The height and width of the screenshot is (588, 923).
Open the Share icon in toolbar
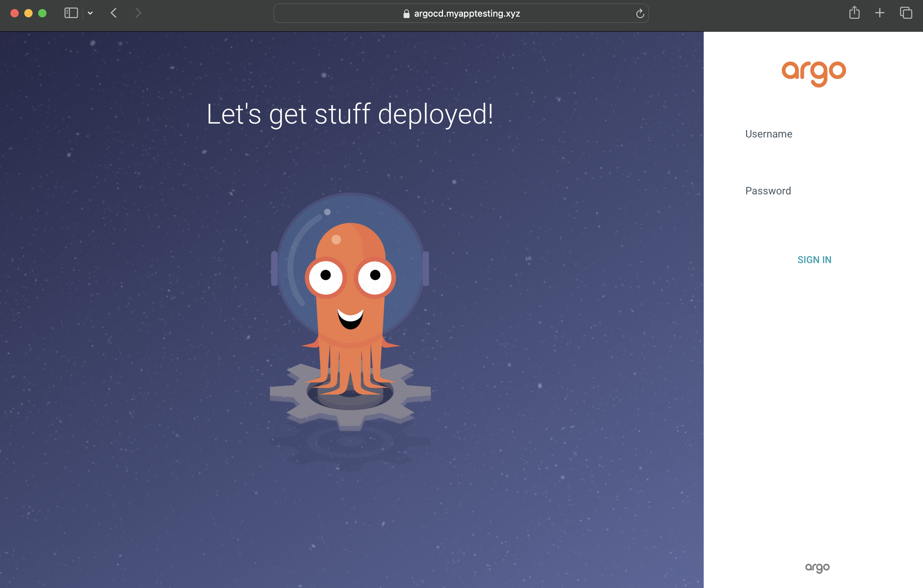(x=854, y=13)
